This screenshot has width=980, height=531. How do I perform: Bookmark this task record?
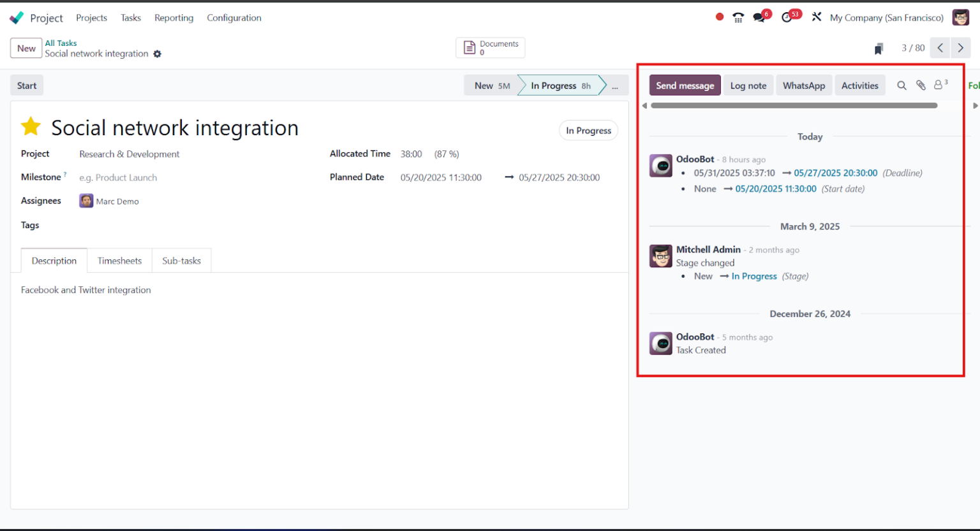click(x=879, y=48)
